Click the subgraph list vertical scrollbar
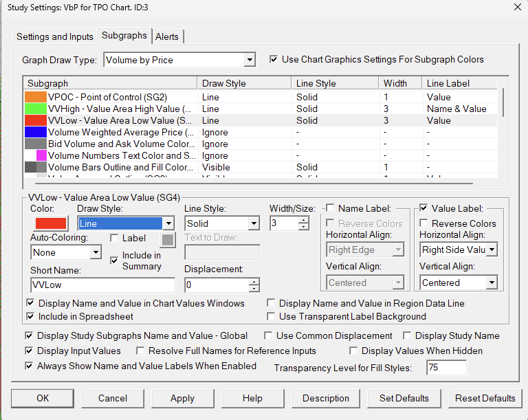The height and width of the screenshot is (420, 528). (503, 102)
